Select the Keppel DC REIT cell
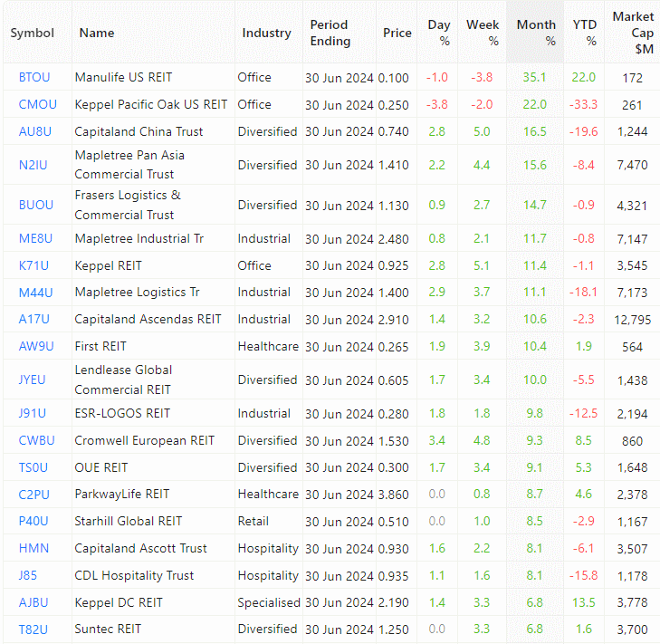 (x=119, y=602)
